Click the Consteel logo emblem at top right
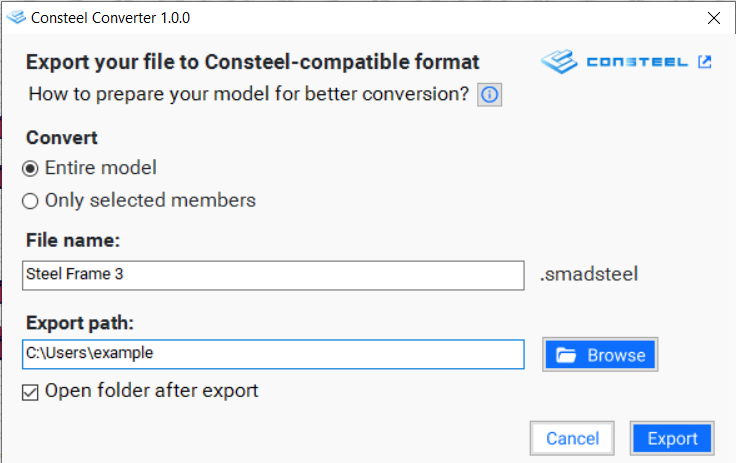The image size is (736, 463). (559, 62)
